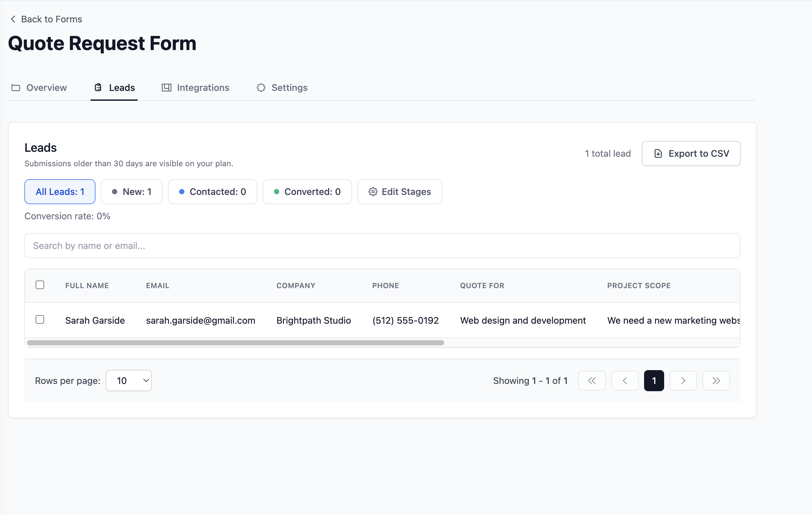Click the We need a new marketing cell

pos(673,320)
